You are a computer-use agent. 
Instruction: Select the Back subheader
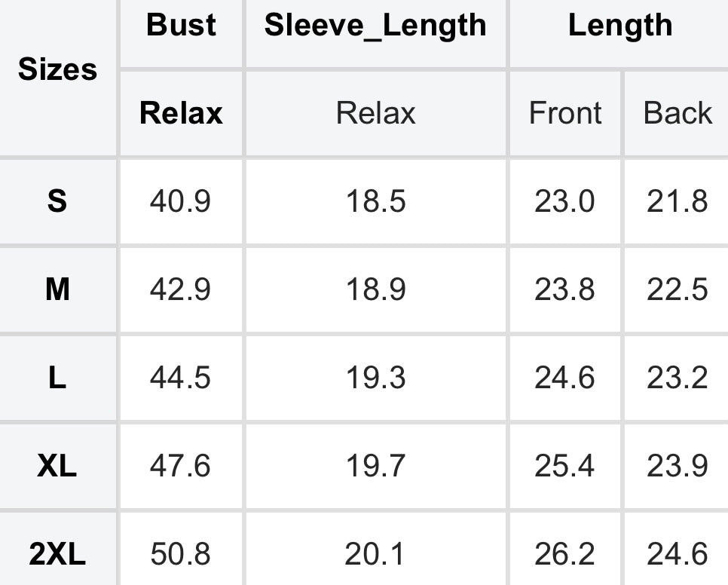[678, 113]
